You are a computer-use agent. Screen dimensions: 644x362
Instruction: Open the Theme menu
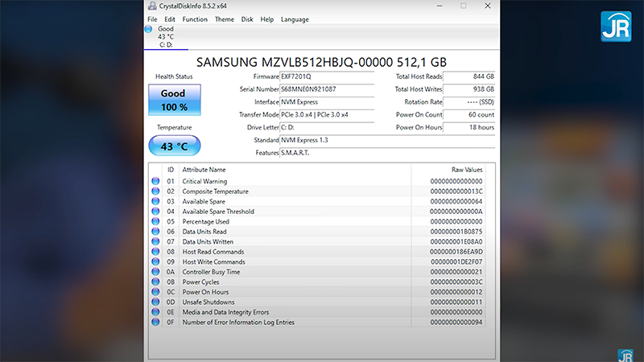[225, 19]
